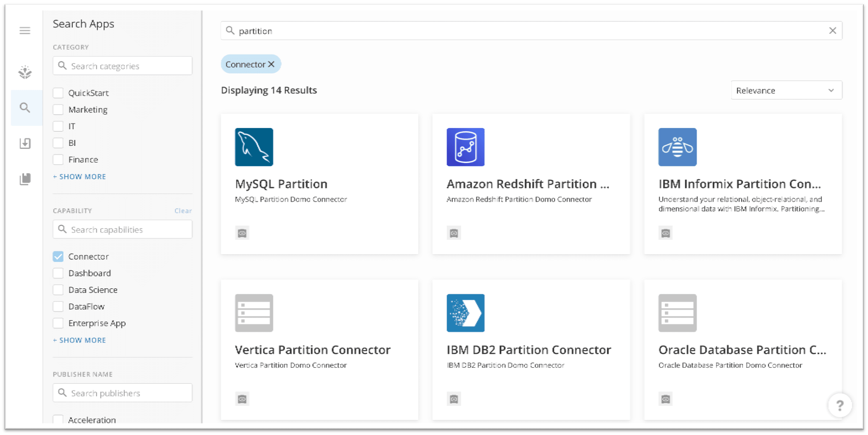Check the DataFlow capability
The image size is (868, 435).
coord(58,306)
